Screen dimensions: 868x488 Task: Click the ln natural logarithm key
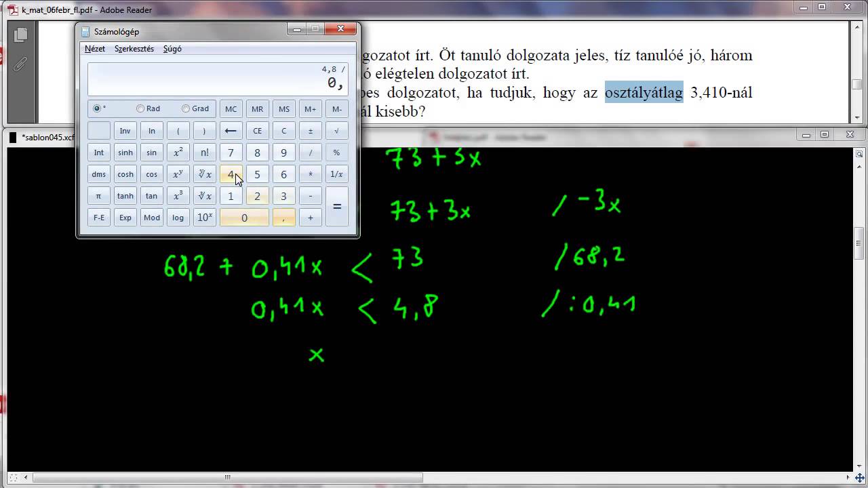(151, 131)
